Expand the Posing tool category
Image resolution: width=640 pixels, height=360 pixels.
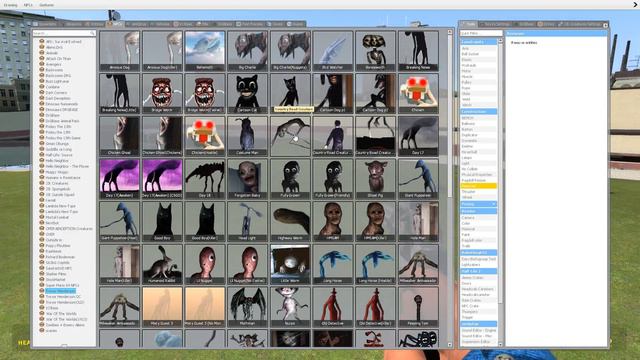(478, 204)
